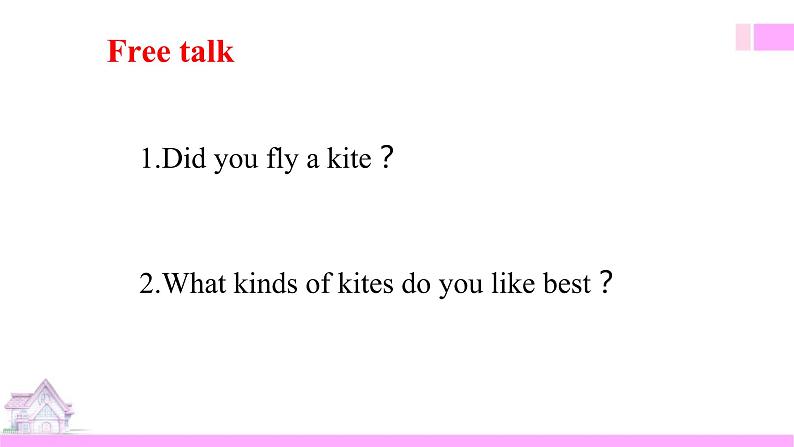Click the word 'kinds' in question two
This screenshot has width=794, height=447.
[265, 283]
